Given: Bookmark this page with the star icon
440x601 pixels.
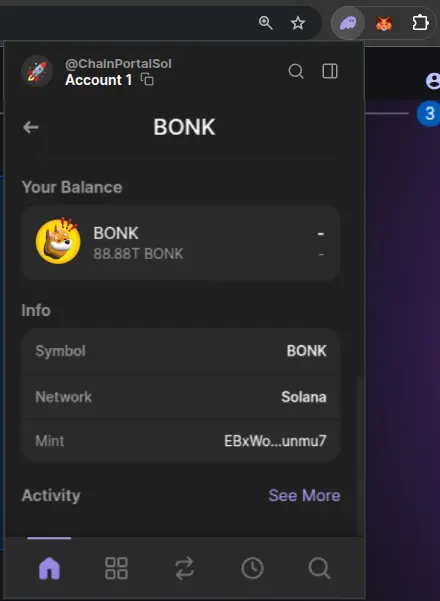Looking at the screenshot, I should point(298,23).
